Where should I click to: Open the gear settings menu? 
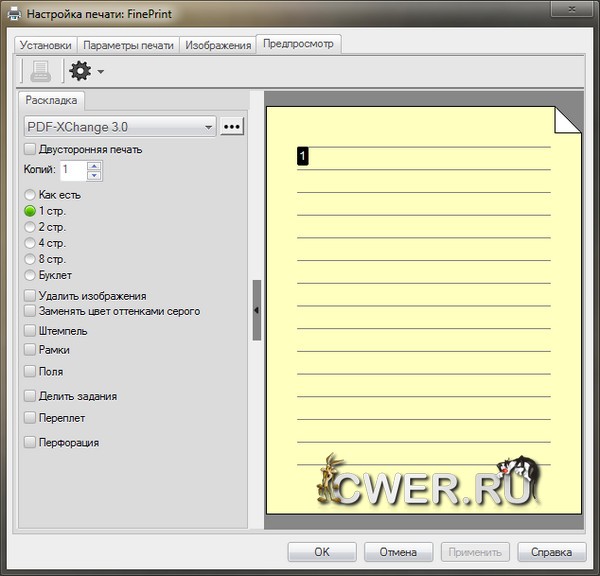coord(79,71)
